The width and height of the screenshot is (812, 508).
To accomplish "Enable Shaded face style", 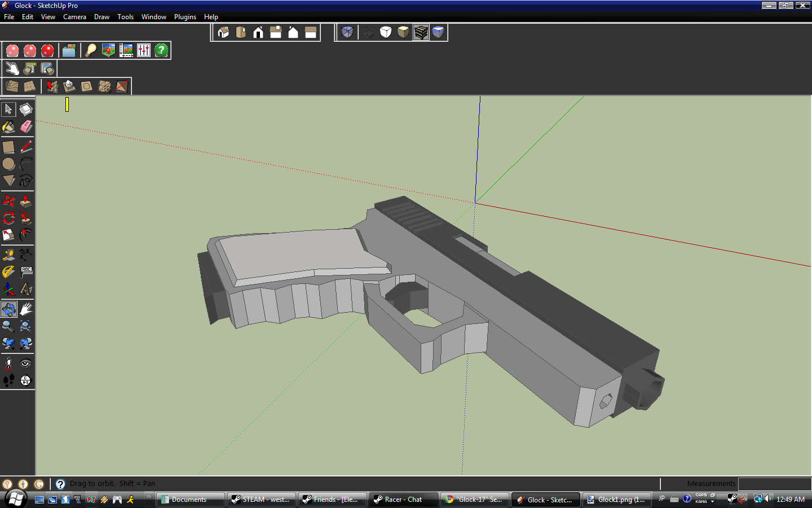I will [x=403, y=32].
